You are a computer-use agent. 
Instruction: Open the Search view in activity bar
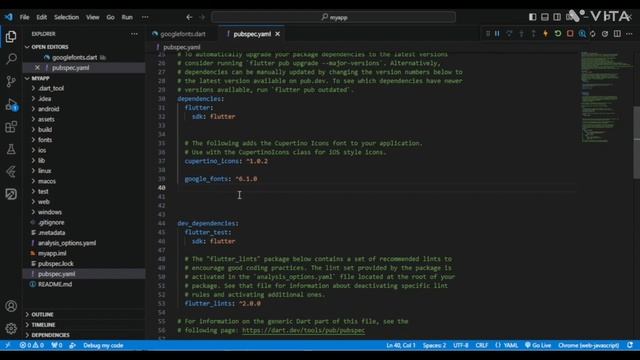[11, 59]
